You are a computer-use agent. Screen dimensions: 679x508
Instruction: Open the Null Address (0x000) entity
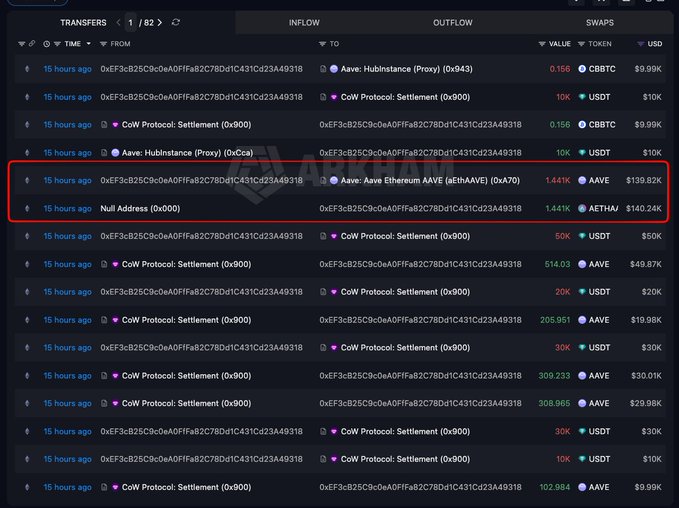pos(140,208)
